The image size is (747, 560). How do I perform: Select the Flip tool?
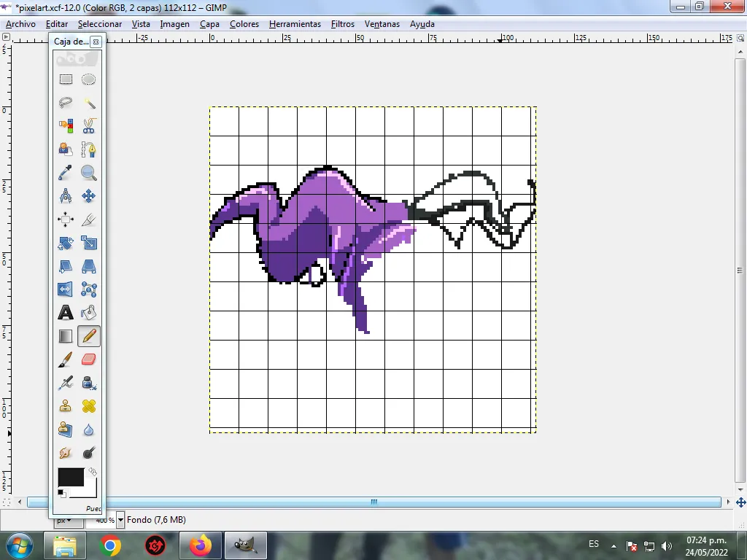[x=66, y=289]
